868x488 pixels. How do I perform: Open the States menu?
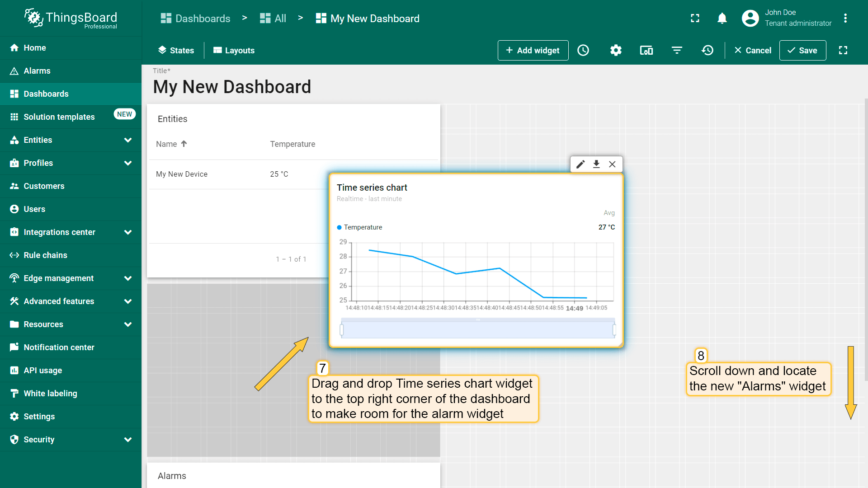(176, 50)
